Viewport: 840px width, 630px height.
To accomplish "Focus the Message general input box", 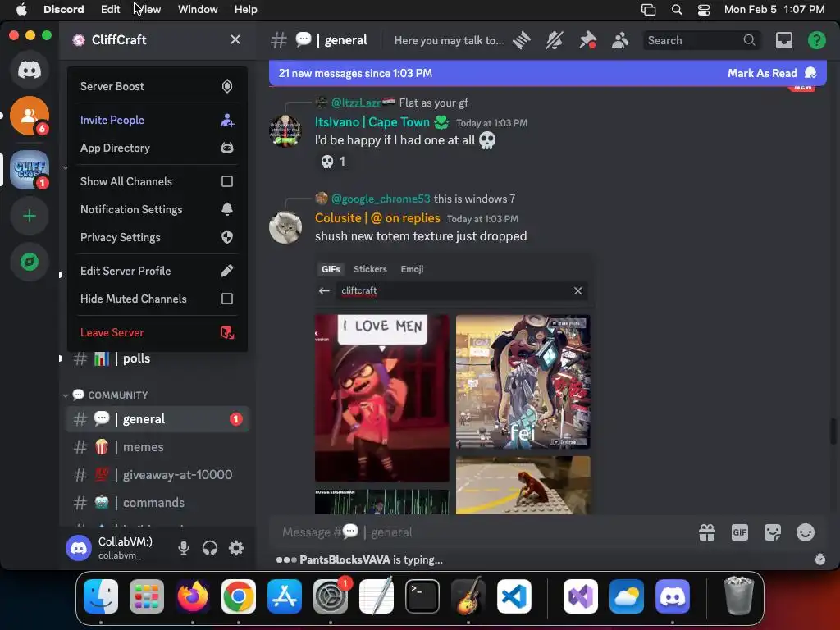I will (482, 532).
